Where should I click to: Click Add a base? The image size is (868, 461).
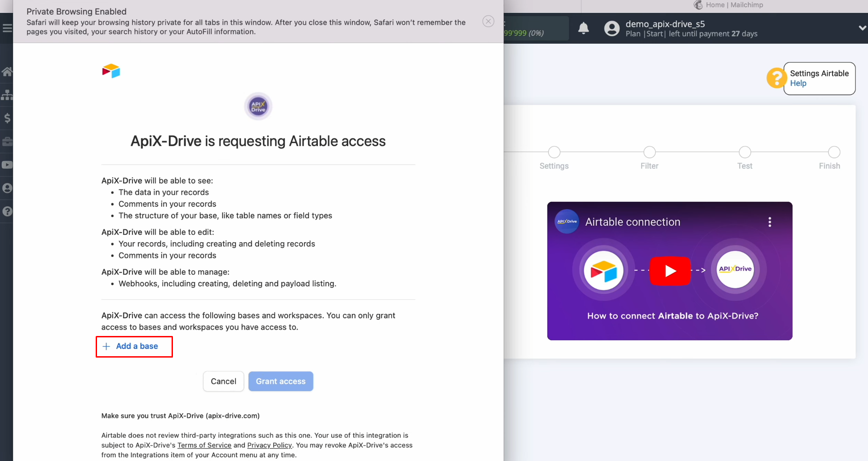click(x=134, y=346)
